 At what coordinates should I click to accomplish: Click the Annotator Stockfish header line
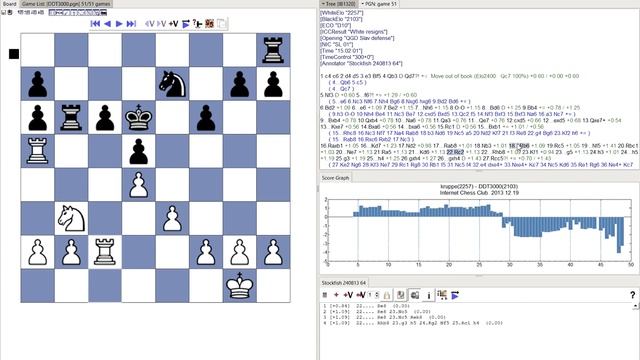click(x=361, y=63)
